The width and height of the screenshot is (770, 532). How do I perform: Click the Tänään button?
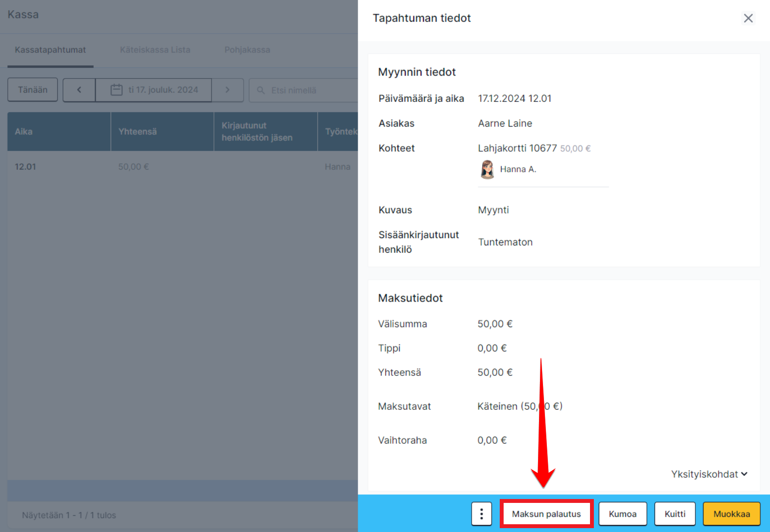pos(33,90)
